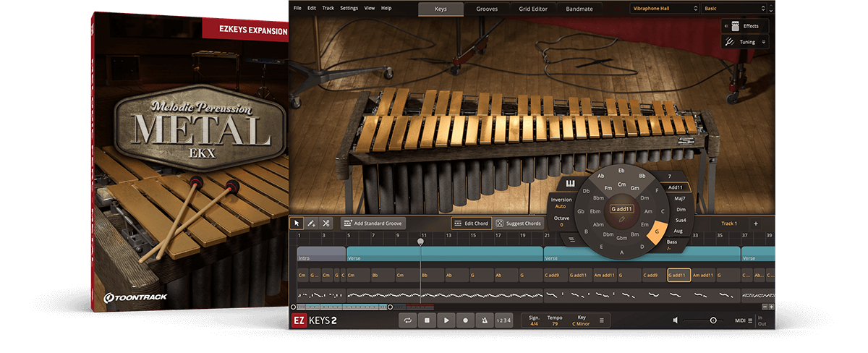868x353 pixels.
Task: Switch to the Bandmate tab
Action: coord(579,9)
